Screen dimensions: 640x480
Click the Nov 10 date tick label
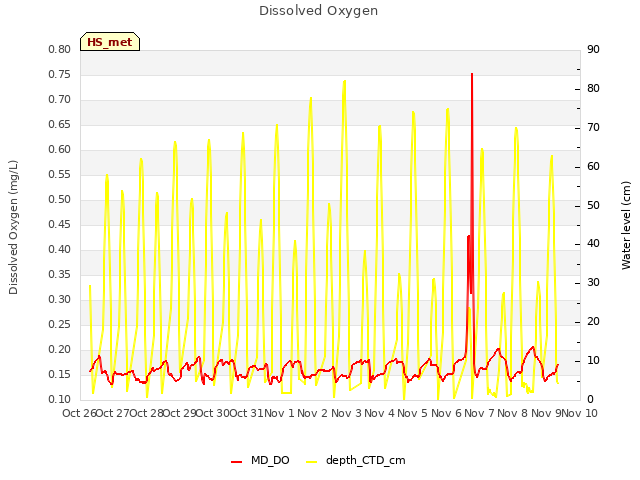(580, 413)
